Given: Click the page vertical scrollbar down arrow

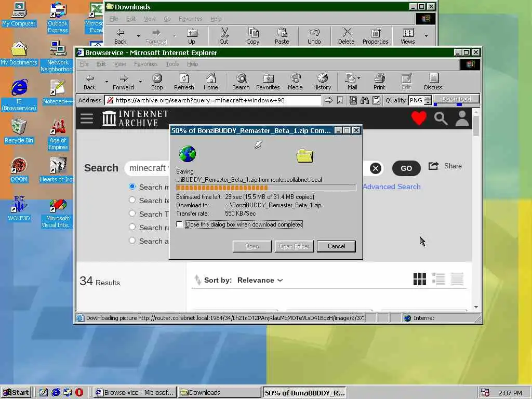Looking at the screenshot, I should (x=476, y=307).
